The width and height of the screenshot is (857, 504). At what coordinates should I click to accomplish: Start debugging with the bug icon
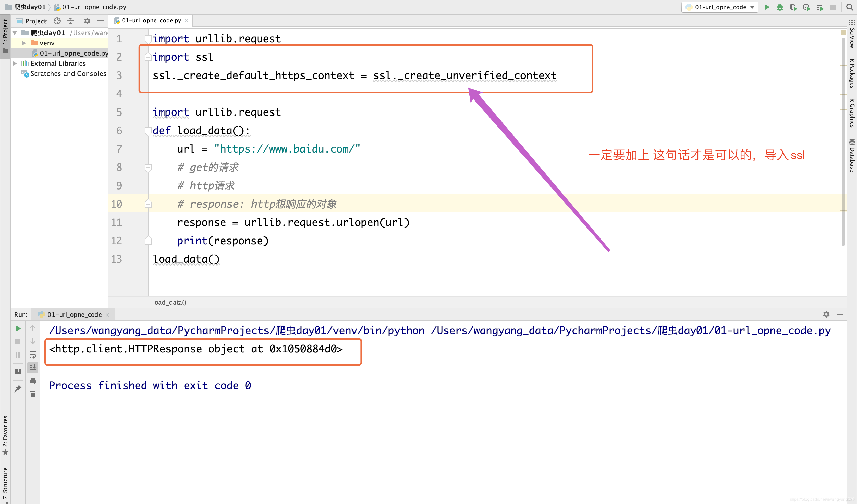[780, 7]
